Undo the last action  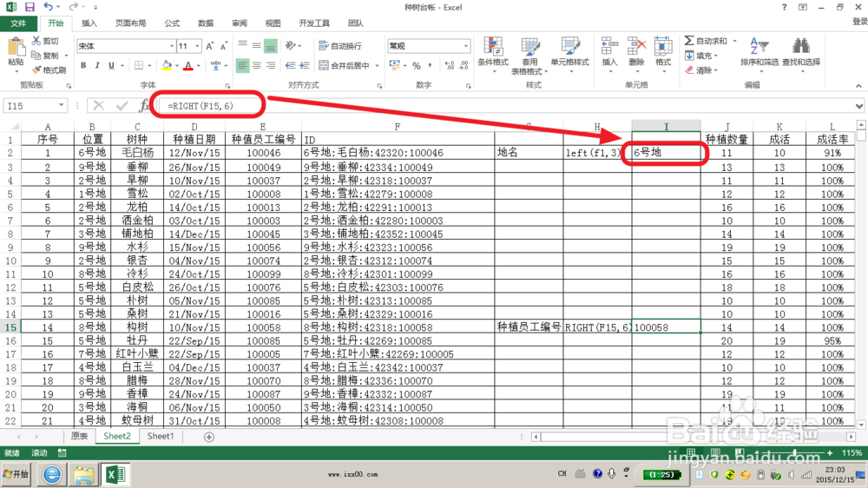(48, 7)
